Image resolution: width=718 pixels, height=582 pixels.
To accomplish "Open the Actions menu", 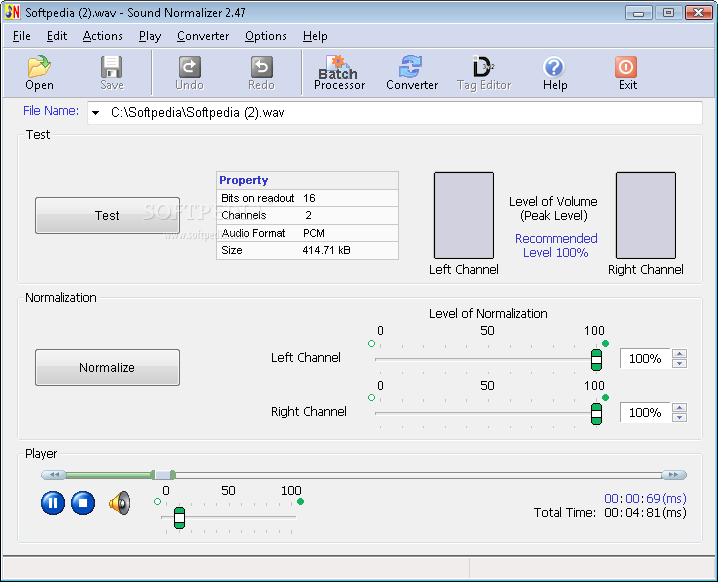I will coord(103,36).
